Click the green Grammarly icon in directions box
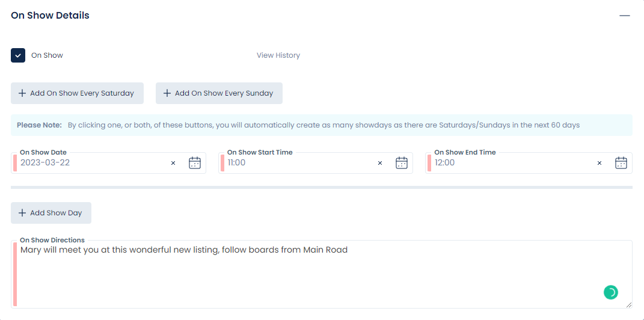Viewport: 644px width, 320px height. 611,292
